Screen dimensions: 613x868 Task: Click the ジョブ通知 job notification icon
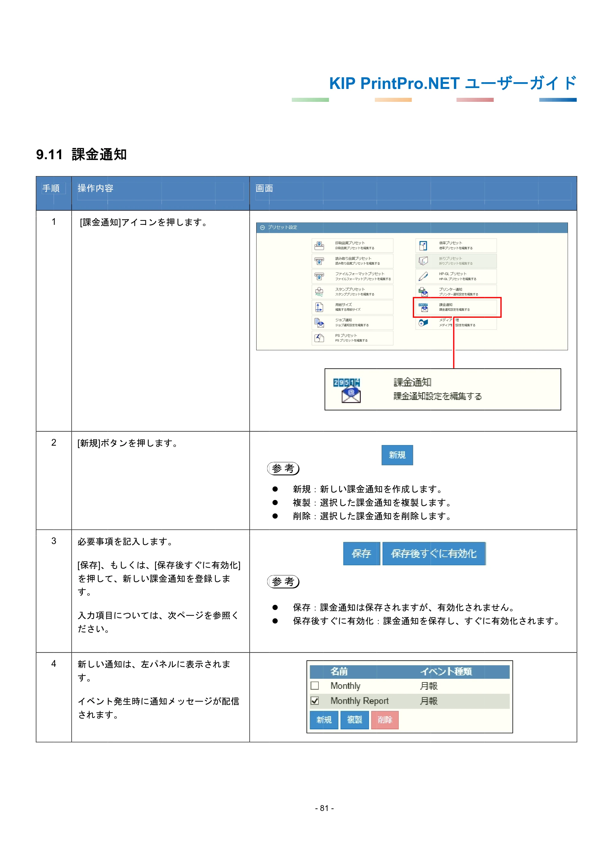click(319, 322)
